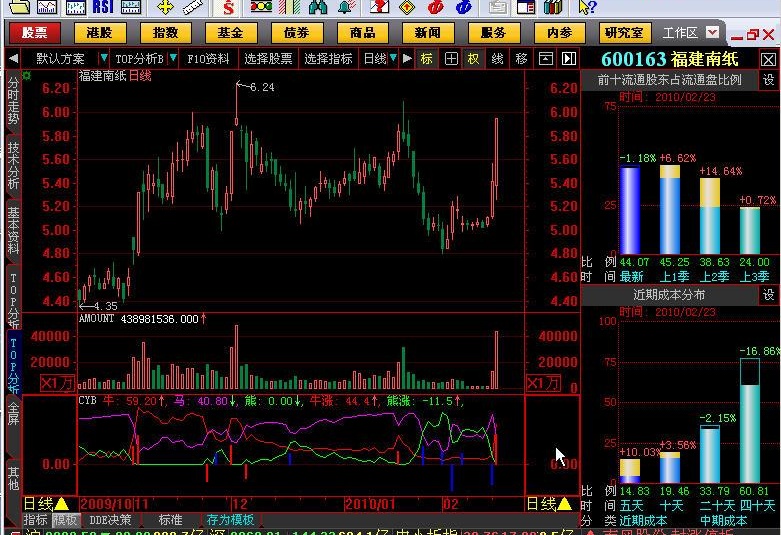The width and height of the screenshot is (781, 535).
Task: Click the green gear icon at chart corner
Action: coord(27,76)
